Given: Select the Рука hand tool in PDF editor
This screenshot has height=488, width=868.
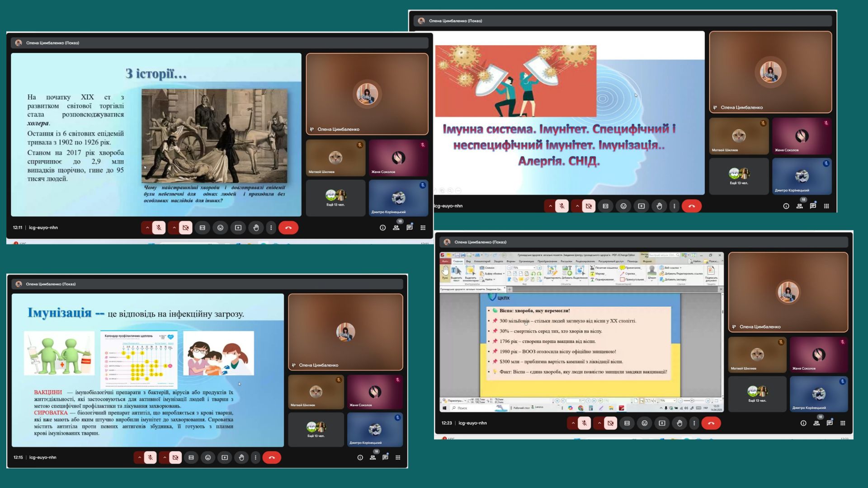Looking at the screenshot, I should pyautogui.click(x=445, y=273).
